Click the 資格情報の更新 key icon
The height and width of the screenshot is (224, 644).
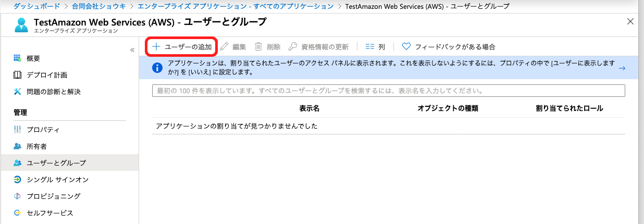[293, 46]
